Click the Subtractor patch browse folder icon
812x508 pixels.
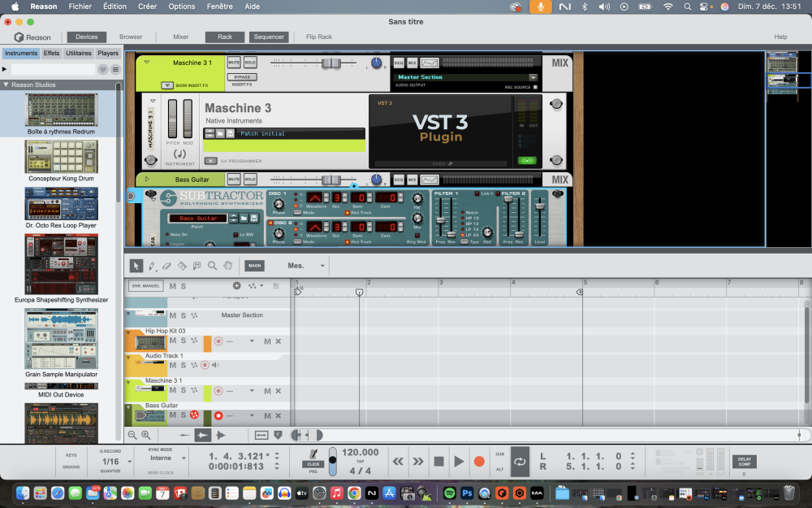point(245,218)
